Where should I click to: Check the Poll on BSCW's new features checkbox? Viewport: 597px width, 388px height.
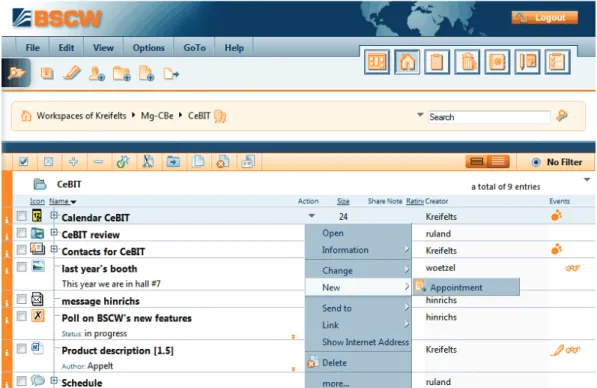coord(22,316)
